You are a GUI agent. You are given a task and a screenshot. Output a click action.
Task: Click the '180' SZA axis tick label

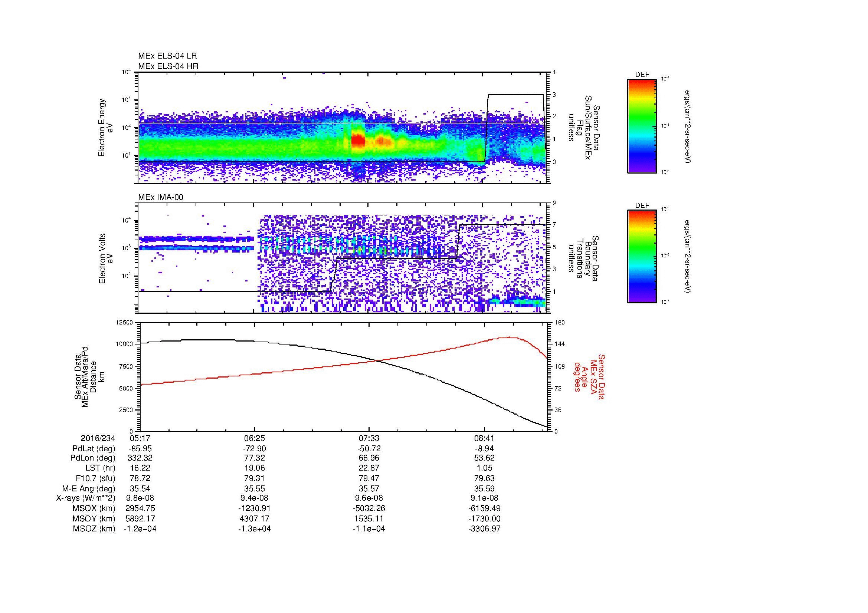(559, 322)
